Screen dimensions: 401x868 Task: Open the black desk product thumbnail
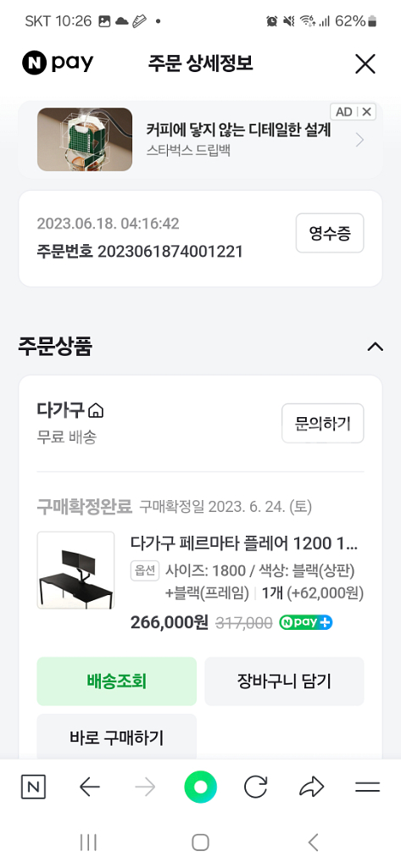point(76,570)
